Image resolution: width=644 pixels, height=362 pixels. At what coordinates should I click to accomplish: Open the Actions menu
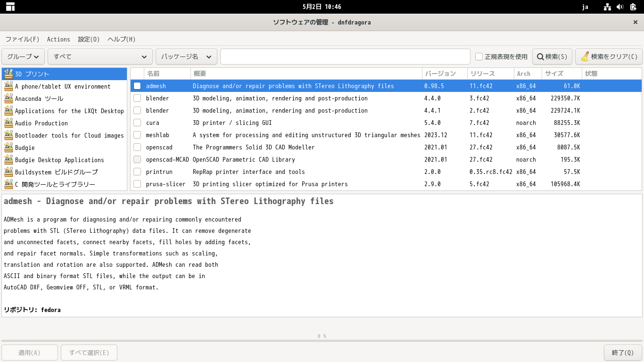click(58, 40)
